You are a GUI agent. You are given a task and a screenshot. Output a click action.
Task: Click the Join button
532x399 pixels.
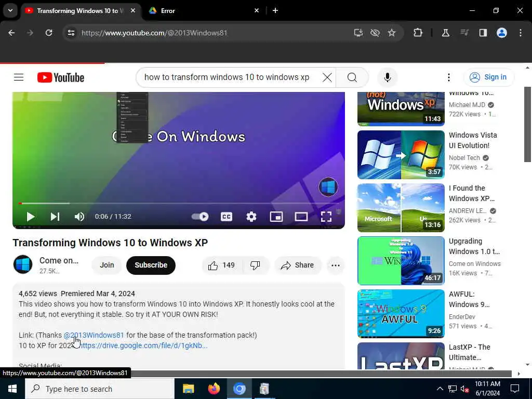107,265
